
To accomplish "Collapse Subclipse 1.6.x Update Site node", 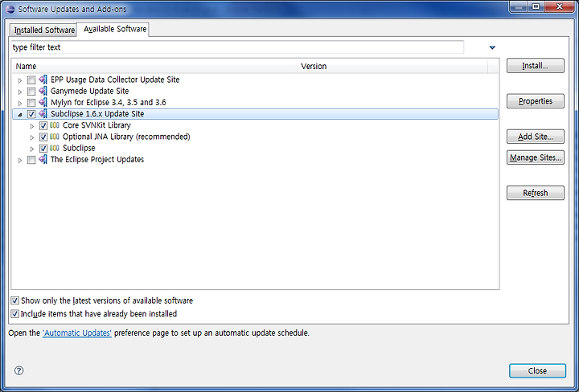I will point(20,115).
